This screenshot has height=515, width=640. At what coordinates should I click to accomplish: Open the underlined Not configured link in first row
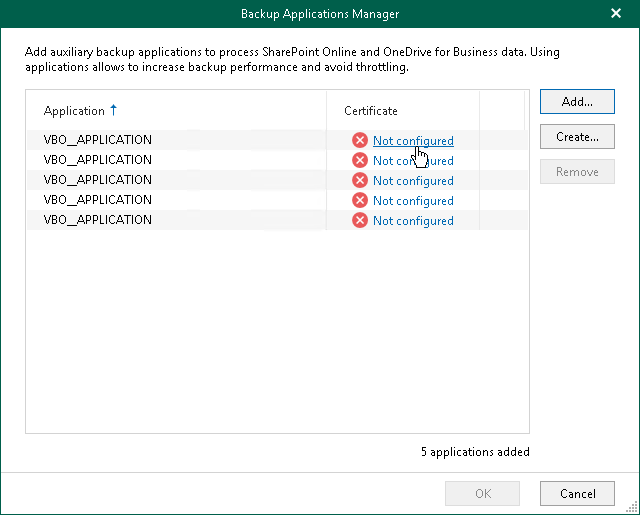pos(413,141)
